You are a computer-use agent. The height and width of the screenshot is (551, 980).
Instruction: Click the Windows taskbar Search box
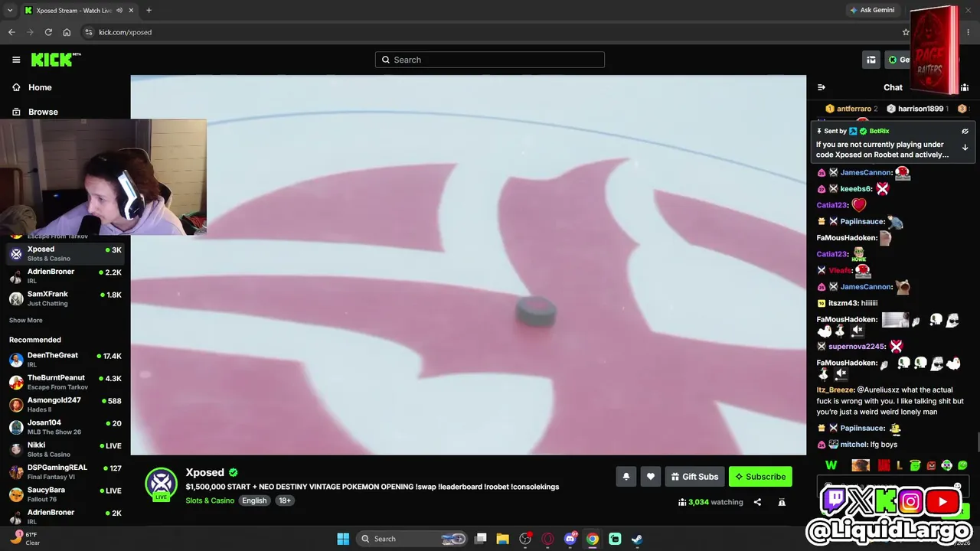point(413,539)
